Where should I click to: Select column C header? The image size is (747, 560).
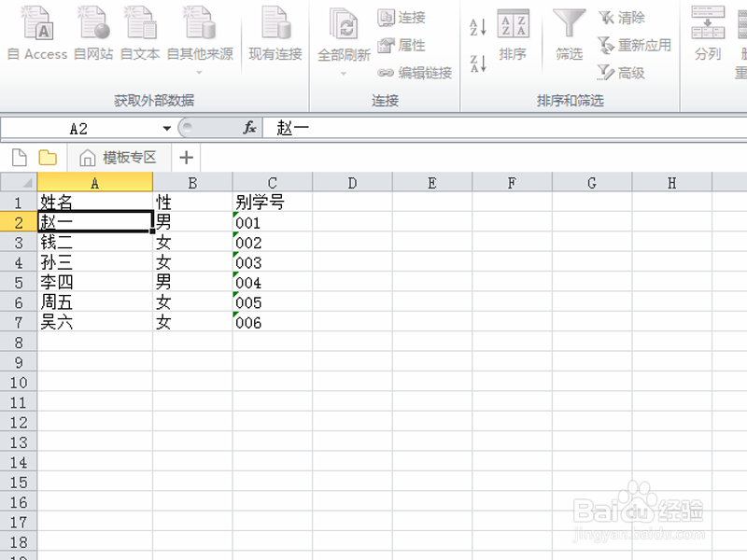click(x=273, y=182)
